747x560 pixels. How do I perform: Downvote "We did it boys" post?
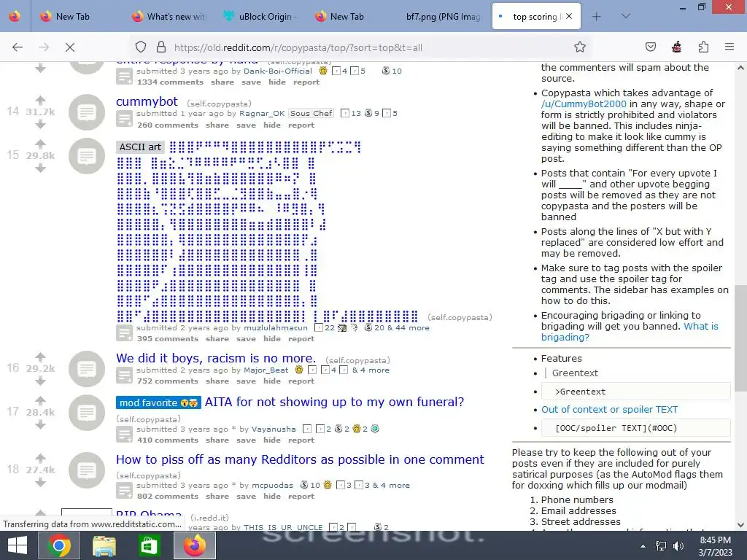click(x=41, y=381)
